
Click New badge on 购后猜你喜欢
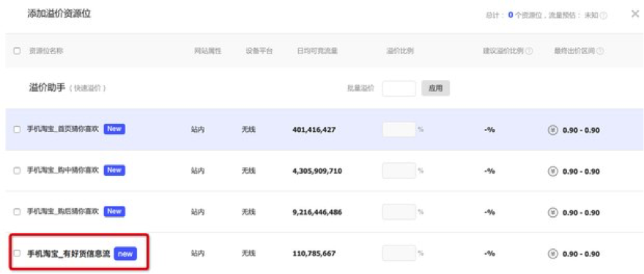click(114, 211)
